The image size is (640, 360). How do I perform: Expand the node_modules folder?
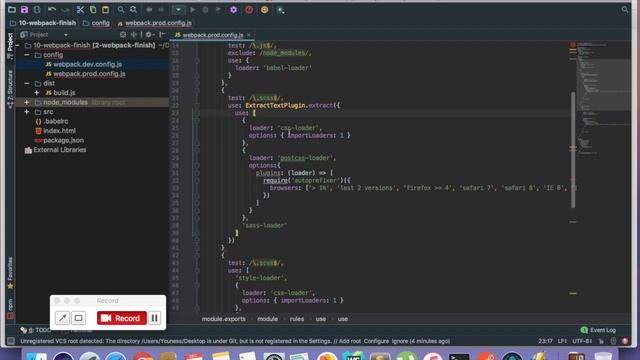27,102
